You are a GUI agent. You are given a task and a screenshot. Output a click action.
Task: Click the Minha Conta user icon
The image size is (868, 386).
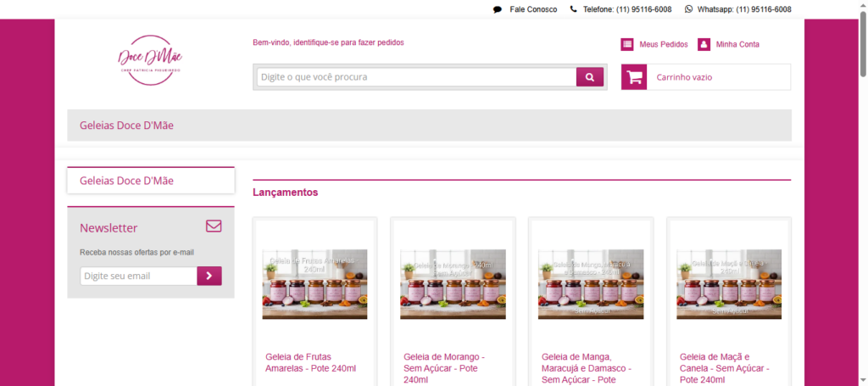[x=704, y=44]
